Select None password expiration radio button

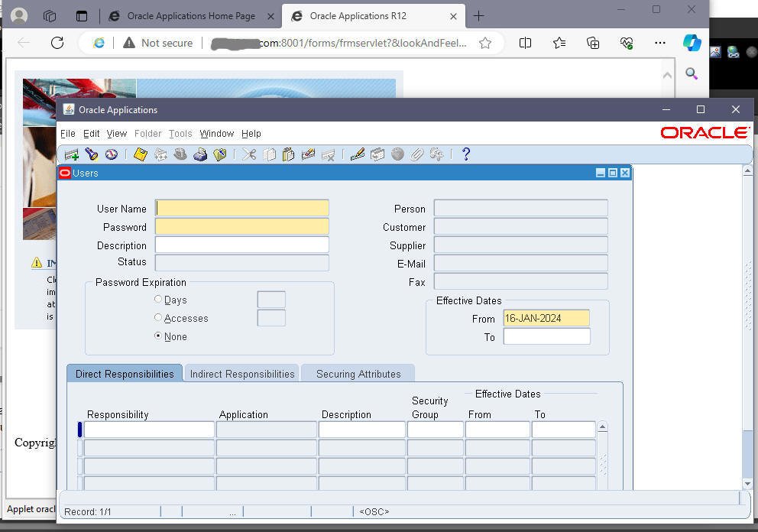(157, 336)
